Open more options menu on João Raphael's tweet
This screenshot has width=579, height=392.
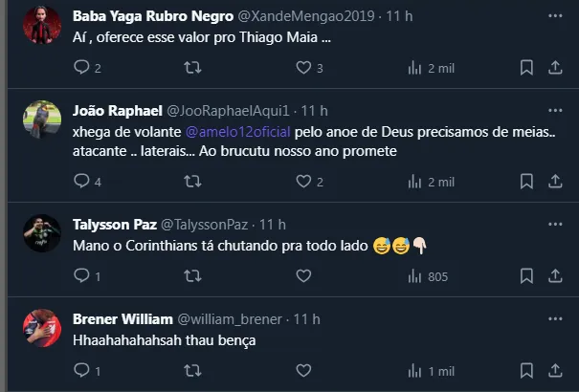pyautogui.click(x=555, y=109)
